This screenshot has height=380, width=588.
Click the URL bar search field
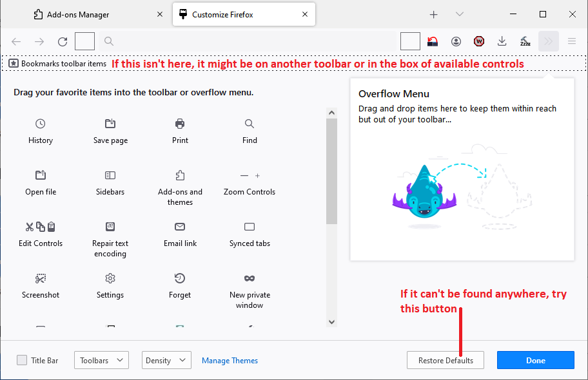(x=248, y=41)
